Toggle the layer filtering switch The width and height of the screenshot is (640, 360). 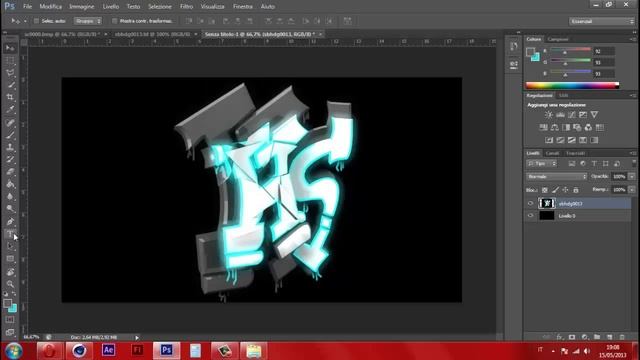tap(634, 163)
